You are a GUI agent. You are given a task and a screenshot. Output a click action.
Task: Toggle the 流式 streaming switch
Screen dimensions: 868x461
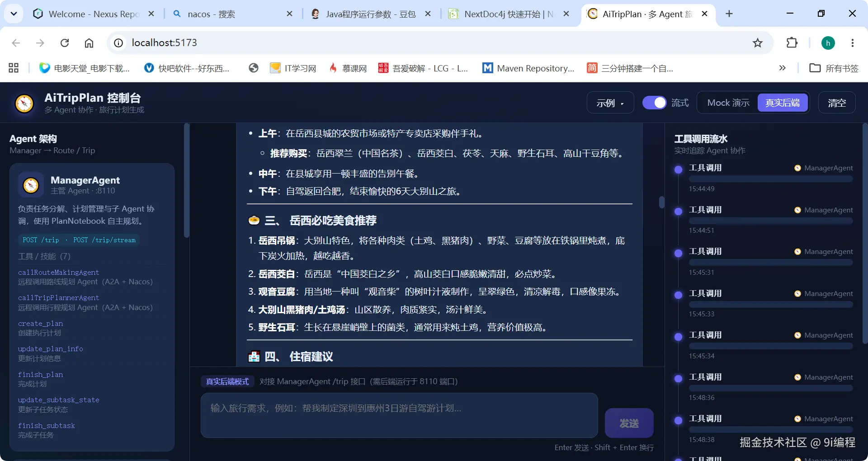click(x=654, y=103)
